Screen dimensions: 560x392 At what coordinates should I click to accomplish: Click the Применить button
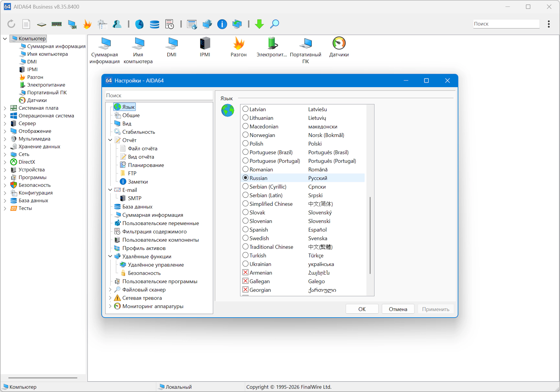click(436, 309)
